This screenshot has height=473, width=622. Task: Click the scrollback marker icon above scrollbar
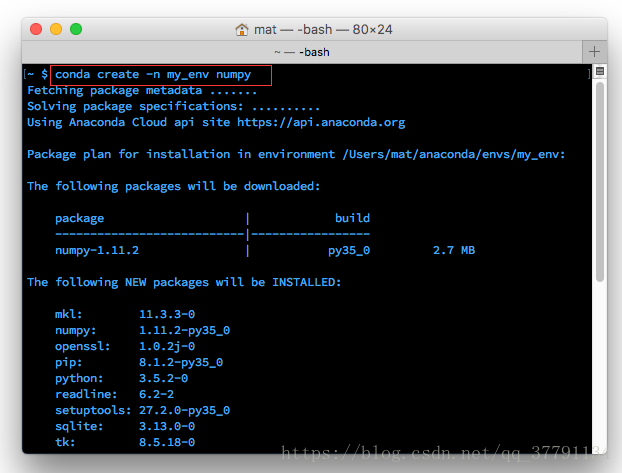[x=600, y=71]
